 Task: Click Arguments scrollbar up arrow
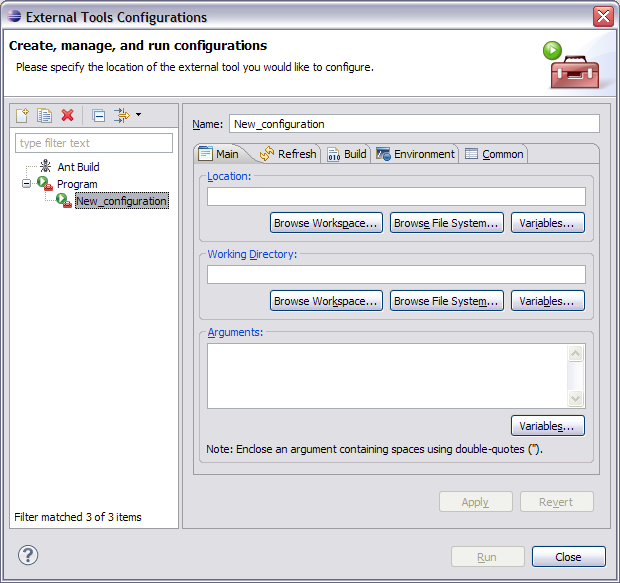click(576, 353)
